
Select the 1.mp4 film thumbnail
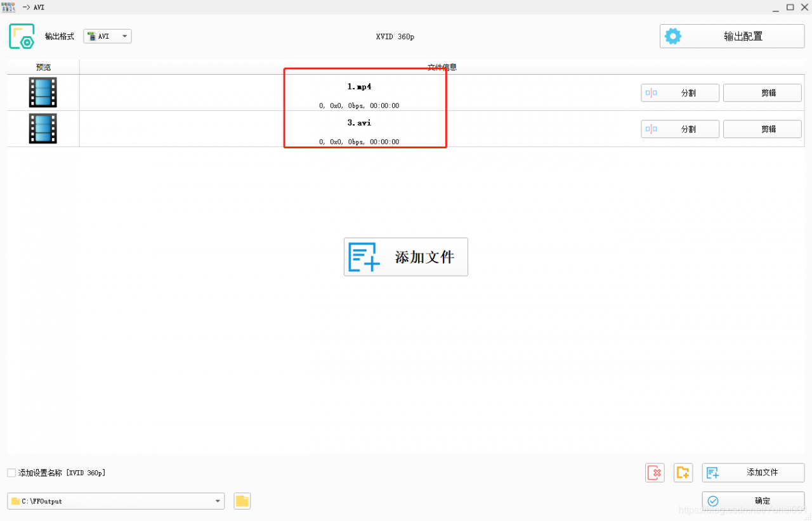43,93
